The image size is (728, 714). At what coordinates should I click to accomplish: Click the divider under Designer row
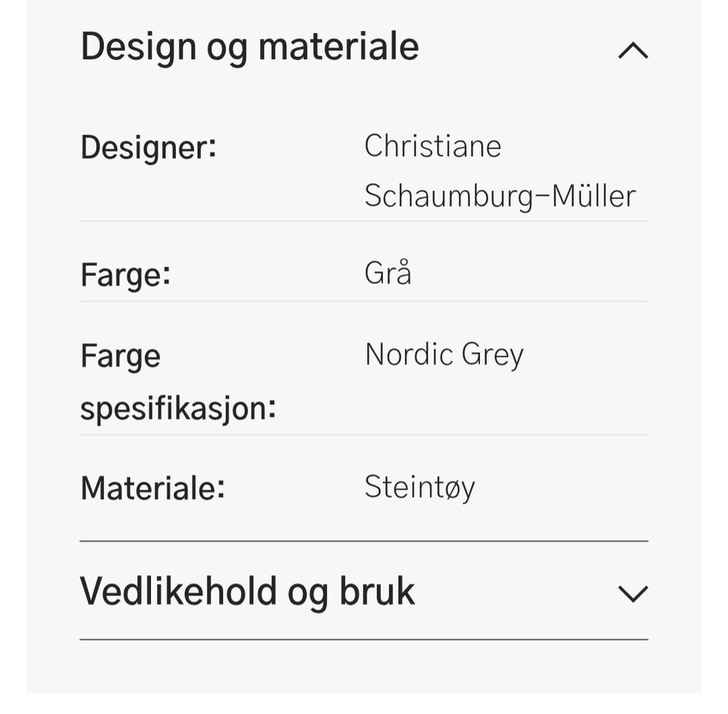point(364,221)
